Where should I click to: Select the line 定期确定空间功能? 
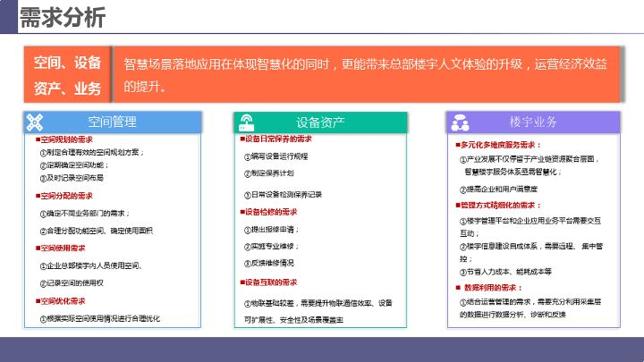pyautogui.click(x=74, y=165)
